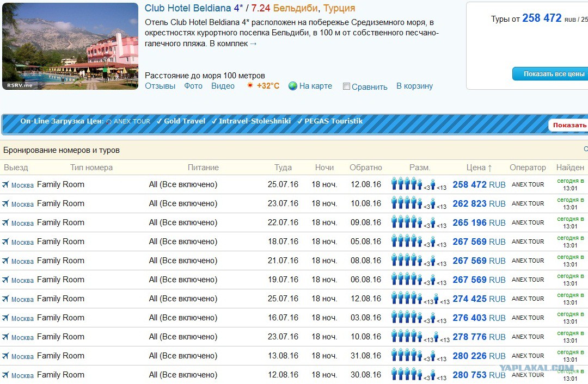Click the plane icon in the 280 753 RUB row
Viewport: 588px width, 384px height.
(x=5, y=375)
